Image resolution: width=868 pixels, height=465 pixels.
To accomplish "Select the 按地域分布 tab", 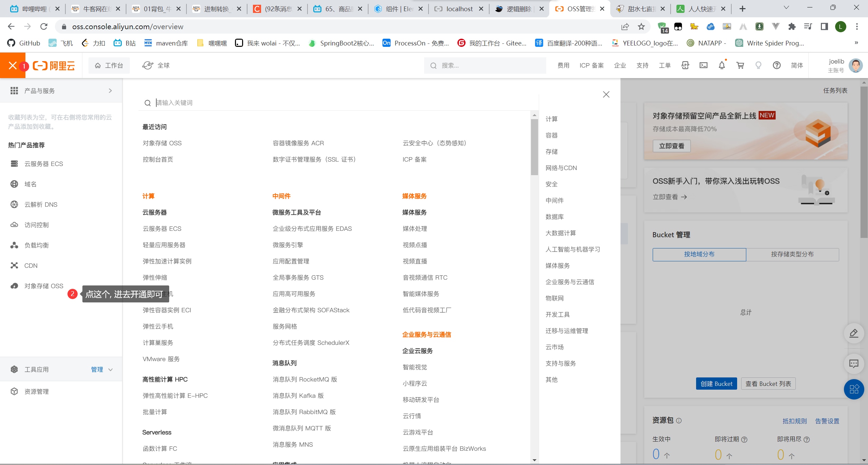I will pyautogui.click(x=699, y=254).
